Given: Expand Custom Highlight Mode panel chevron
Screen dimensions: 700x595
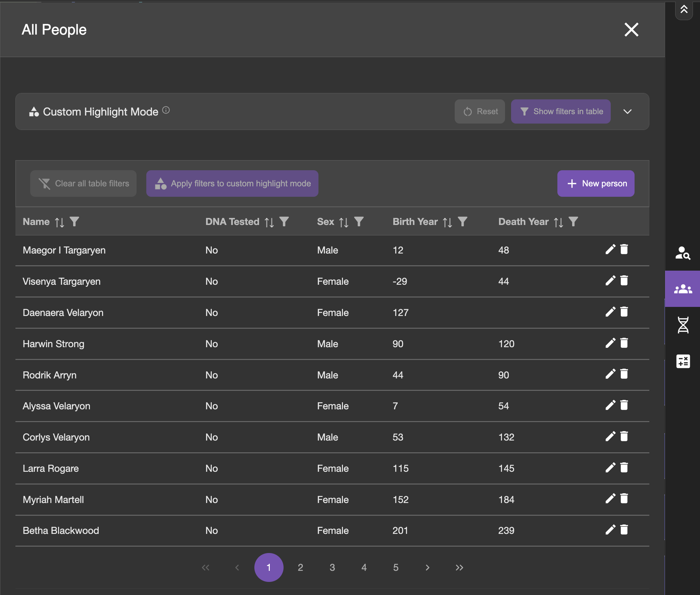Looking at the screenshot, I should pyautogui.click(x=627, y=112).
